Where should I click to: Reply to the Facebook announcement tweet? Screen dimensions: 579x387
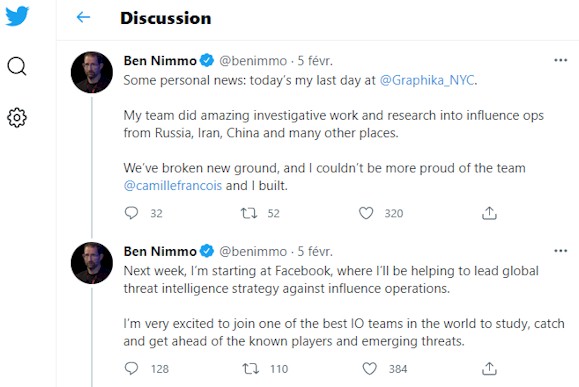131,369
